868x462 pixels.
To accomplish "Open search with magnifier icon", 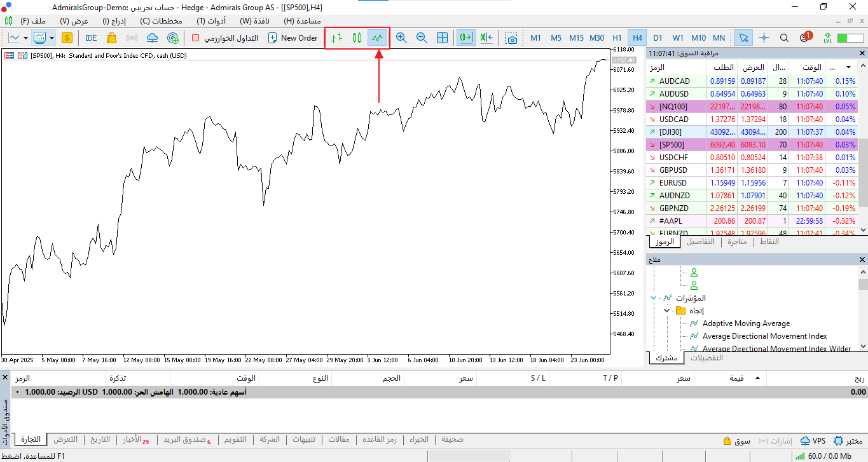I will pos(784,38).
